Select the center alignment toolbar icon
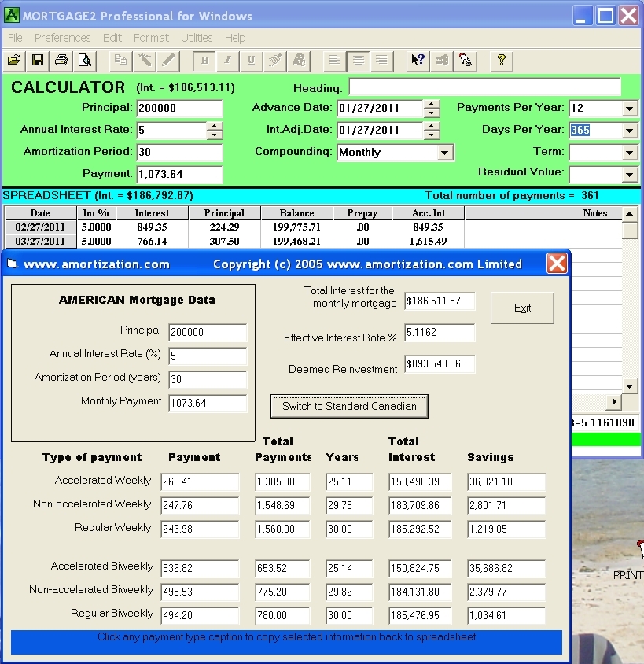 359,60
